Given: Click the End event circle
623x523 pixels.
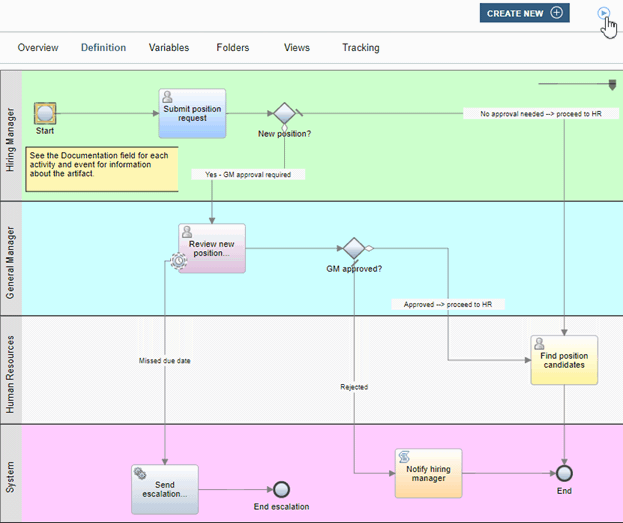Looking at the screenshot, I should pyautogui.click(x=565, y=473).
